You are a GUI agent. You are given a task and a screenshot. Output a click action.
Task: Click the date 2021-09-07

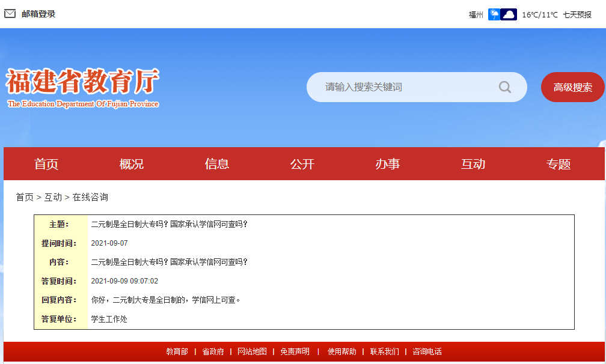(x=109, y=243)
